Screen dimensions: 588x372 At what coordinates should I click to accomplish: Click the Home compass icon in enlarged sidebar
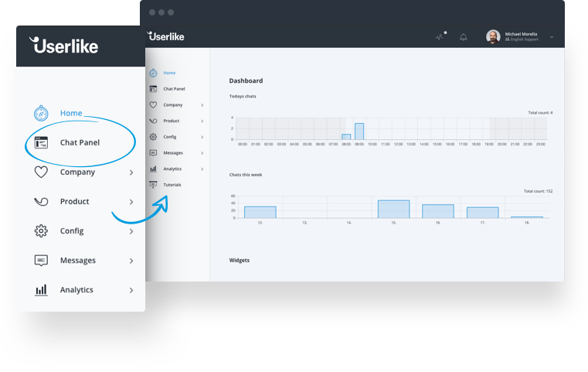pos(41,113)
